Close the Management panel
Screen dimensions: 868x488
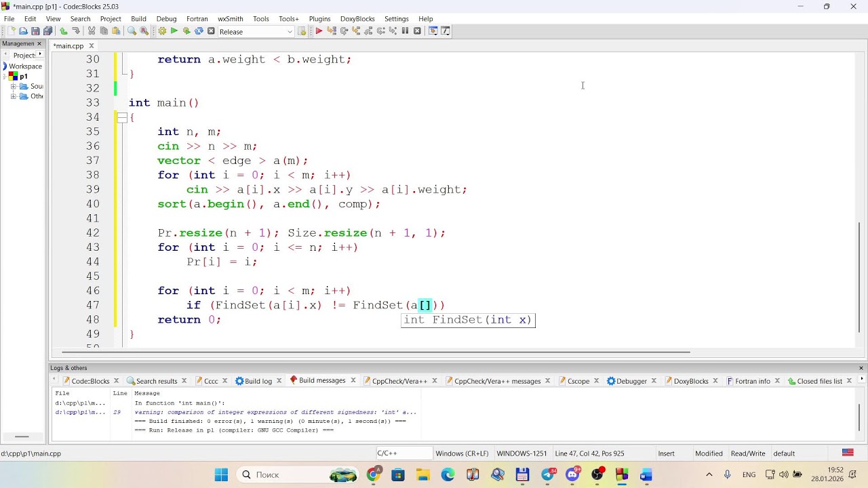tap(39, 43)
